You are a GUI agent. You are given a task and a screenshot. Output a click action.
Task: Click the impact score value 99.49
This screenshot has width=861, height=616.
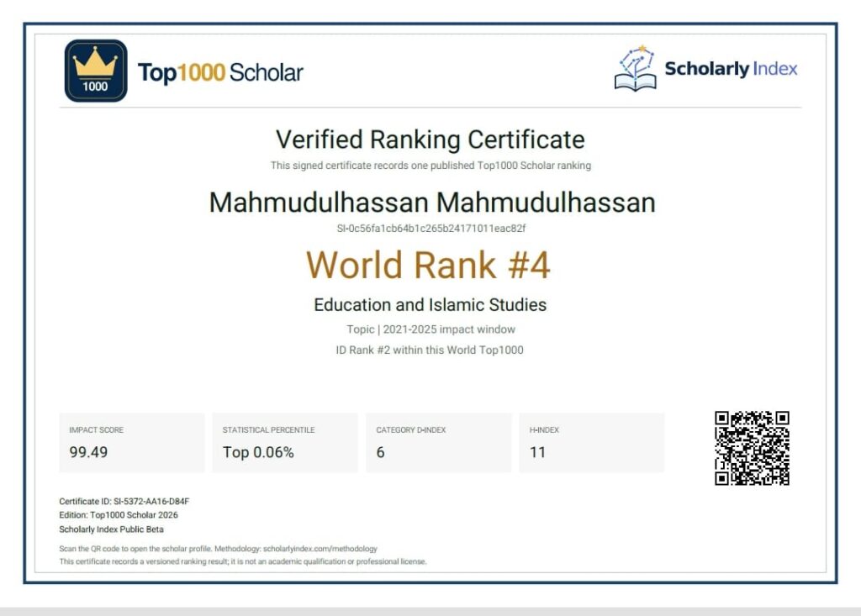[88, 452]
